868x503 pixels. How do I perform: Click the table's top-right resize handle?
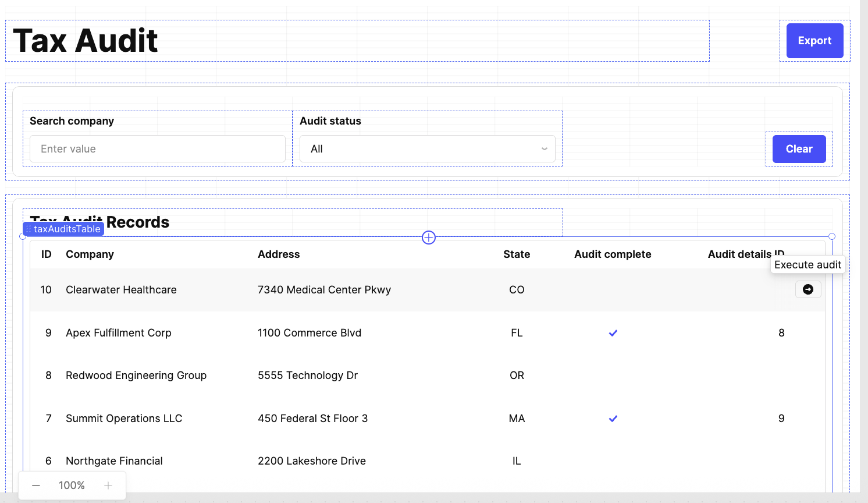tap(832, 236)
